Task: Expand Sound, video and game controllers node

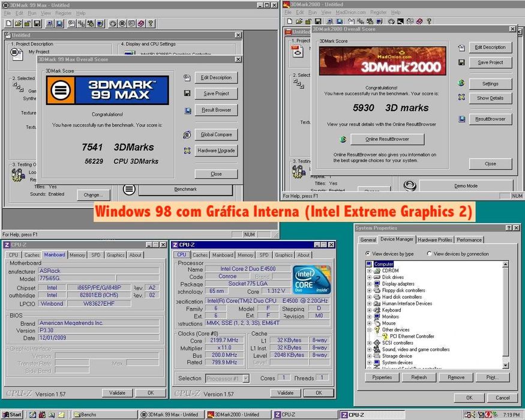Action: [x=370, y=349]
